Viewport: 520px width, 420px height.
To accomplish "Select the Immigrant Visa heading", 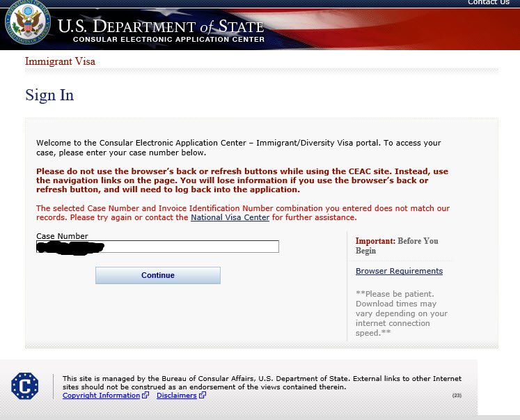I will click(x=60, y=61).
